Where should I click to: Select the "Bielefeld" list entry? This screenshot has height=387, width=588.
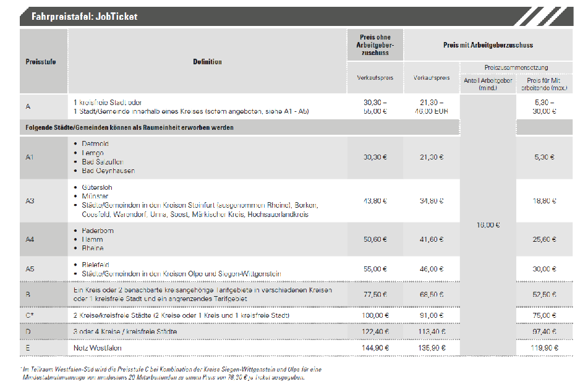click(x=96, y=265)
